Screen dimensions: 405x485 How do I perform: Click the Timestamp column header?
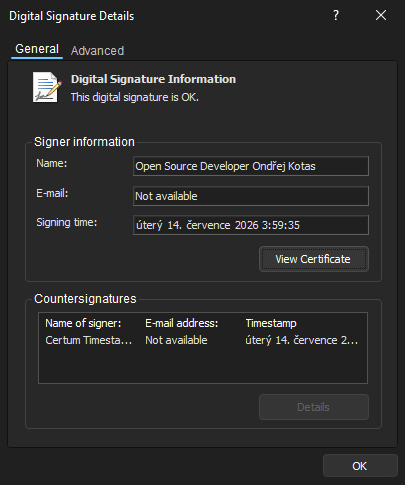tap(271, 323)
